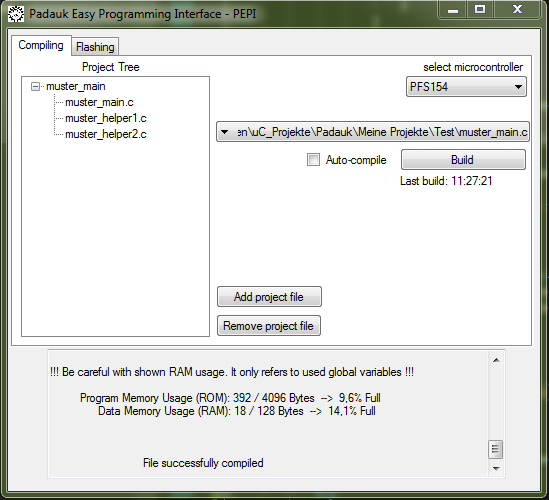Select muster_main root in Project Tree
The height and width of the screenshot is (500, 549).
pyautogui.click(x=76, y=86)
